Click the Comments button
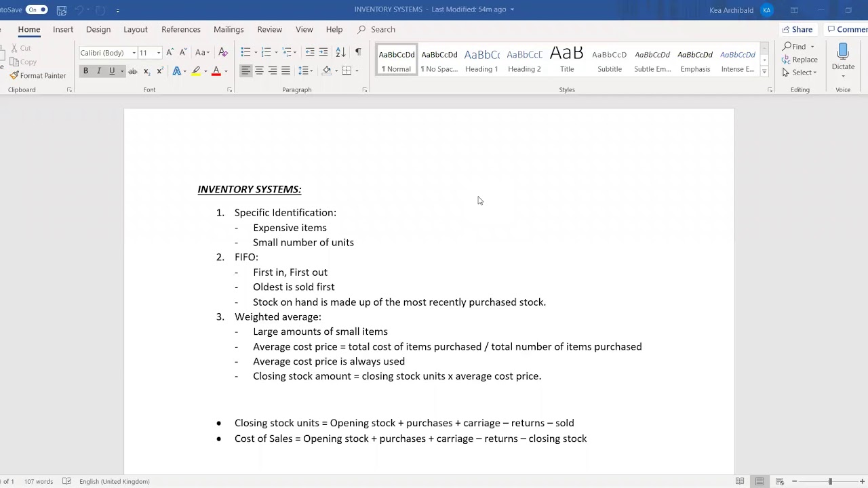 point(846,29)
